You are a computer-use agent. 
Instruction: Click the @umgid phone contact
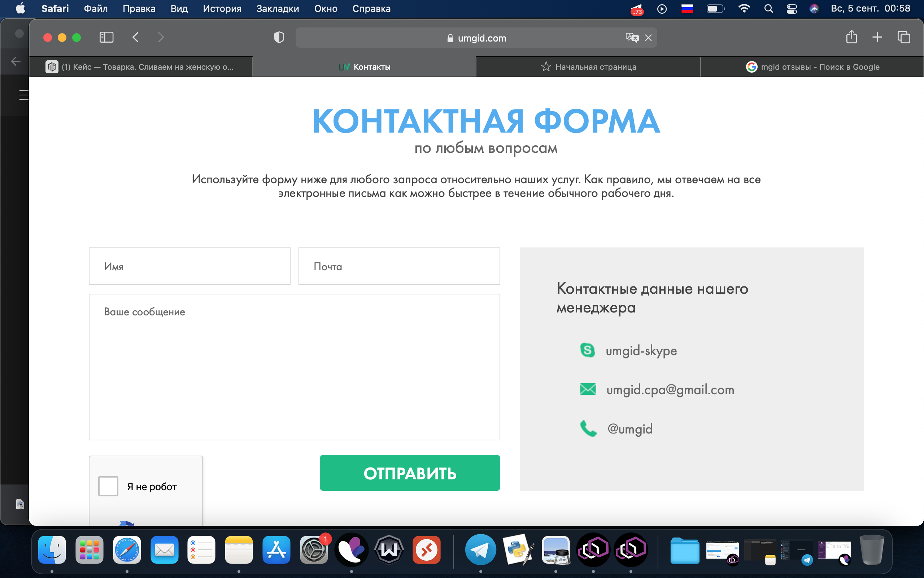(629, 428)
